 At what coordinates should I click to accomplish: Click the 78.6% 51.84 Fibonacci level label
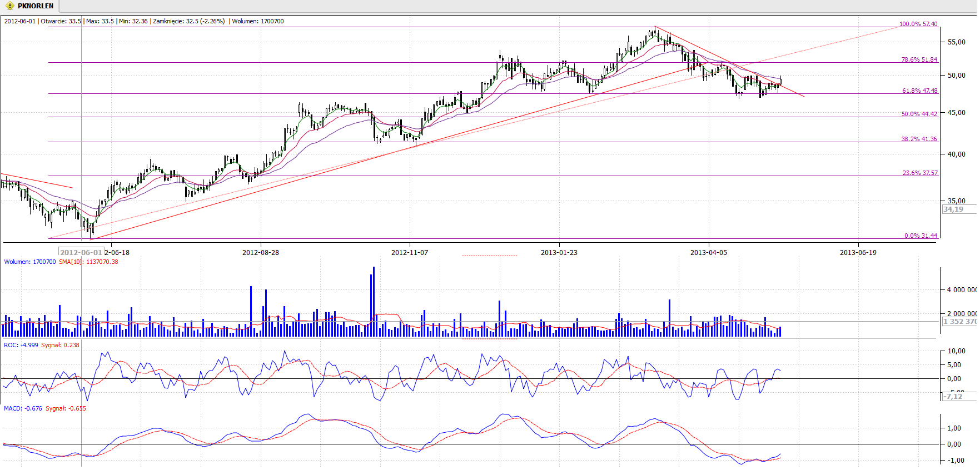(x=919, y=59)
